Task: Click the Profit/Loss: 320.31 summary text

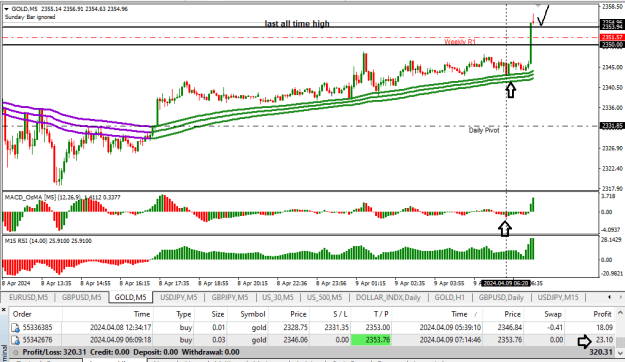Action: (x=54, y=352)
